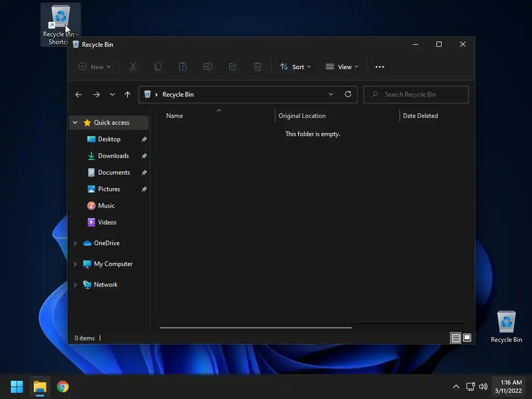Unpin Documents from Quick access
This screenshot has width=532, height=399.
(x=144, y=172)
